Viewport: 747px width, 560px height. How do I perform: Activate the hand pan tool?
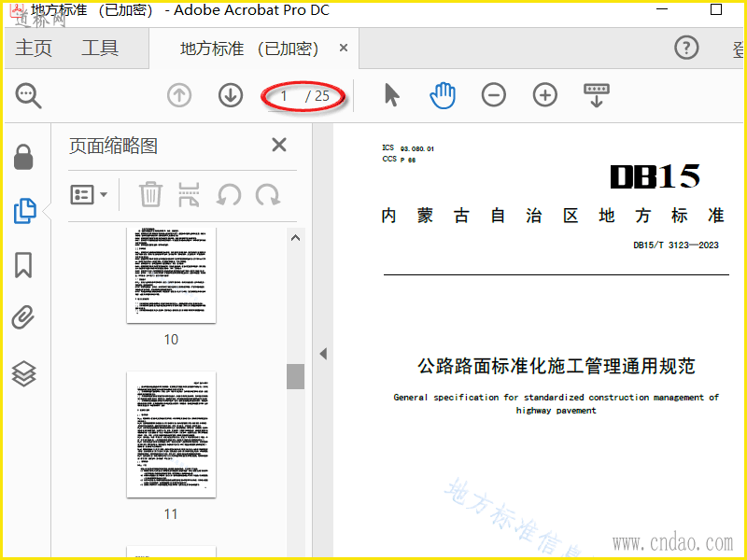pyautogui.click(x=443, y=95)
